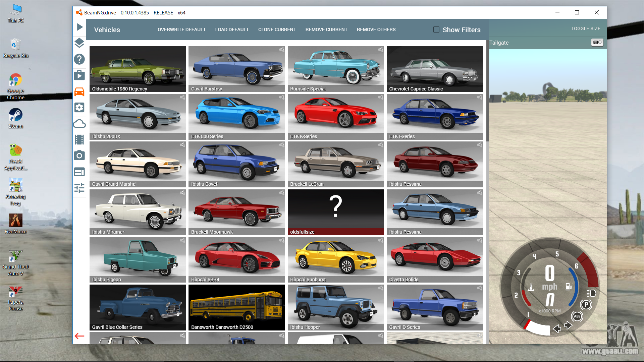The width and height of the screenshot is (644, 362).
Task: Open Recycle Bin desktop icon
Action: click(16, 49)
